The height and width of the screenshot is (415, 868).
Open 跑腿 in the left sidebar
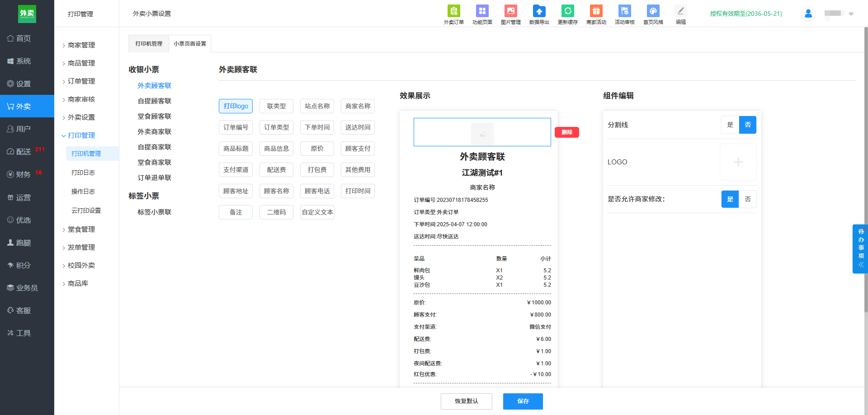(x=27, y=242)
